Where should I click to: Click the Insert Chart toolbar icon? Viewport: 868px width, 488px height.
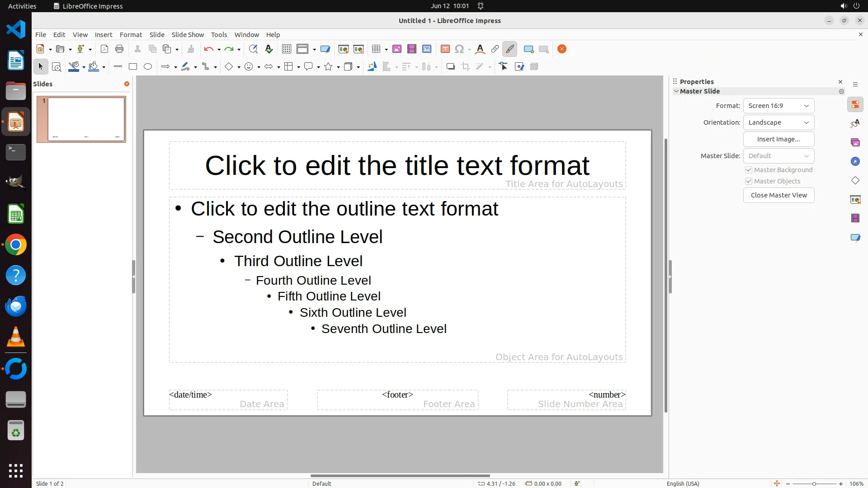[426, 49]
